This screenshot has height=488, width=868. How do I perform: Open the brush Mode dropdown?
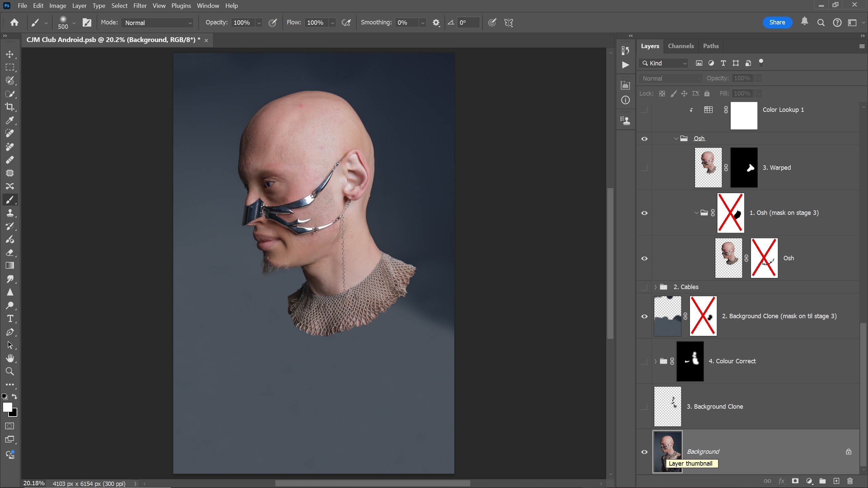click(158, 23)
